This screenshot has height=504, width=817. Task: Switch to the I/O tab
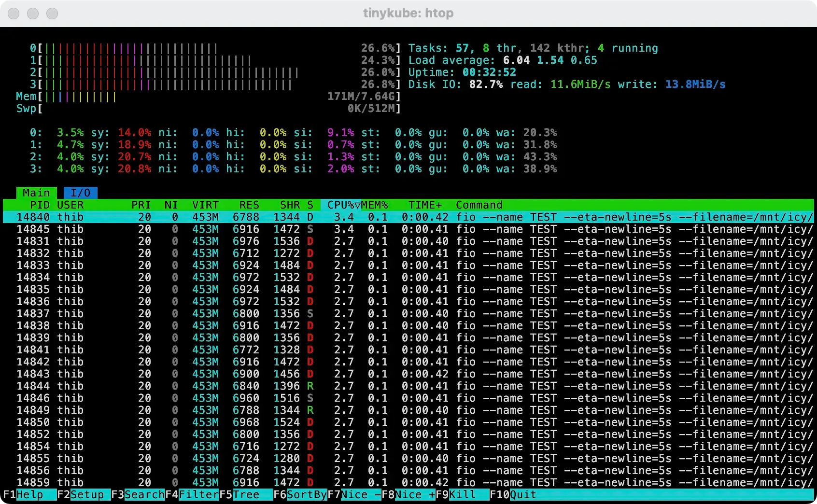coord(80,193)
